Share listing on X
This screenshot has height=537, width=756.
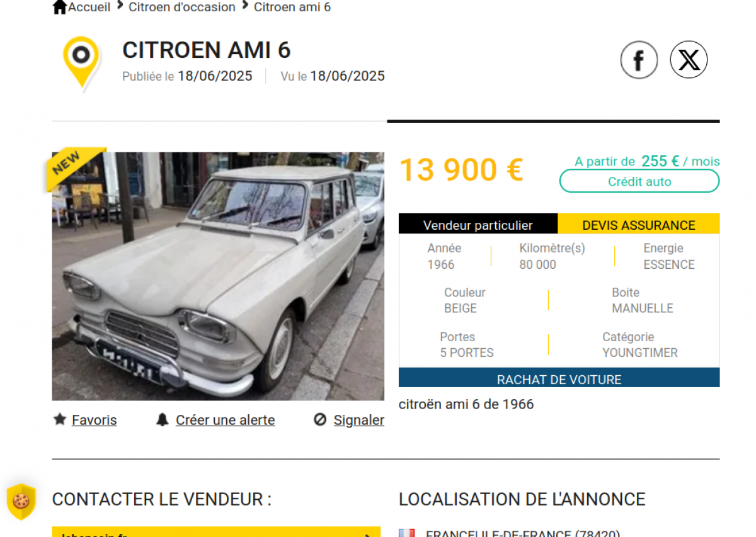tap(689, 60)
